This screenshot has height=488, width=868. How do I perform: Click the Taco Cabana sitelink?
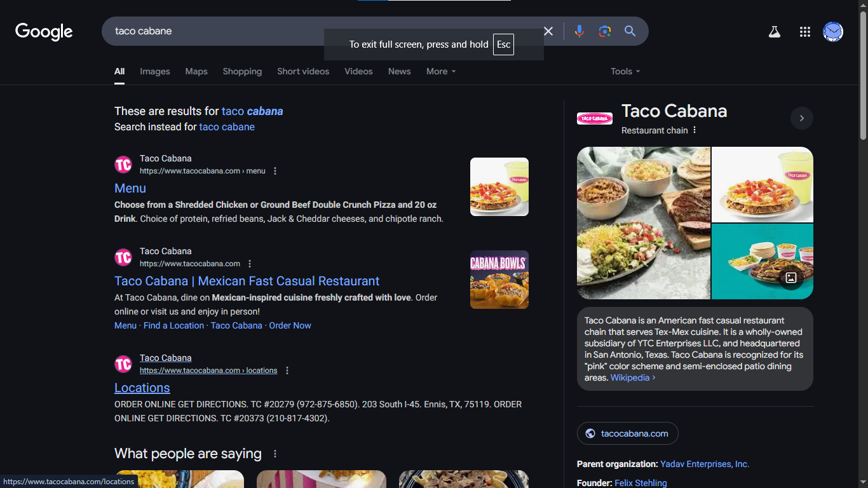(236, 325)
